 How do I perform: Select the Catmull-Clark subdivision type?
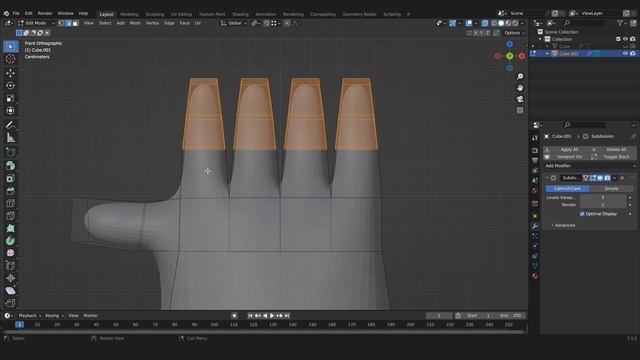click(567, 189)
